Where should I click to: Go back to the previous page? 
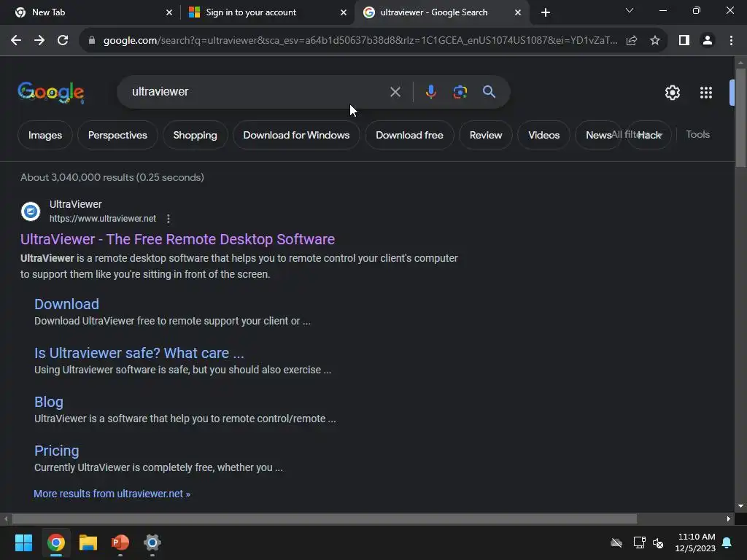pyautogui.click(x=16, y=41)
